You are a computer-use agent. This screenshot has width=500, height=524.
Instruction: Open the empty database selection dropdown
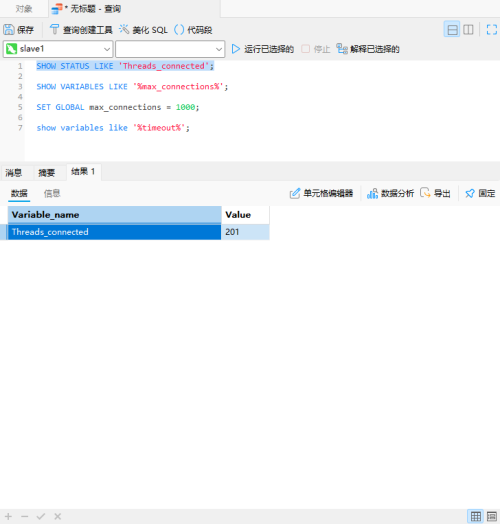[x=170, y=49]
